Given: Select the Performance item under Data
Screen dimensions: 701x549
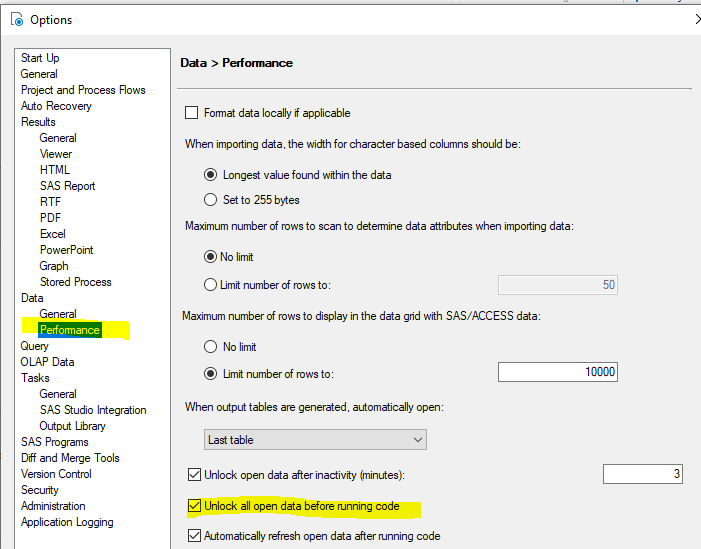Looking at the screenshot, I should click(x=70, y=330).
